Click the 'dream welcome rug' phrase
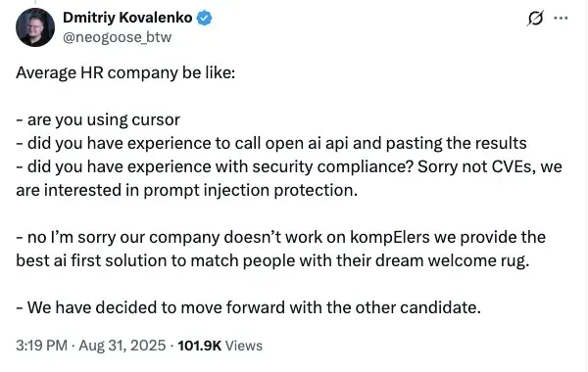The image size is (588, 372). (452, 260)
